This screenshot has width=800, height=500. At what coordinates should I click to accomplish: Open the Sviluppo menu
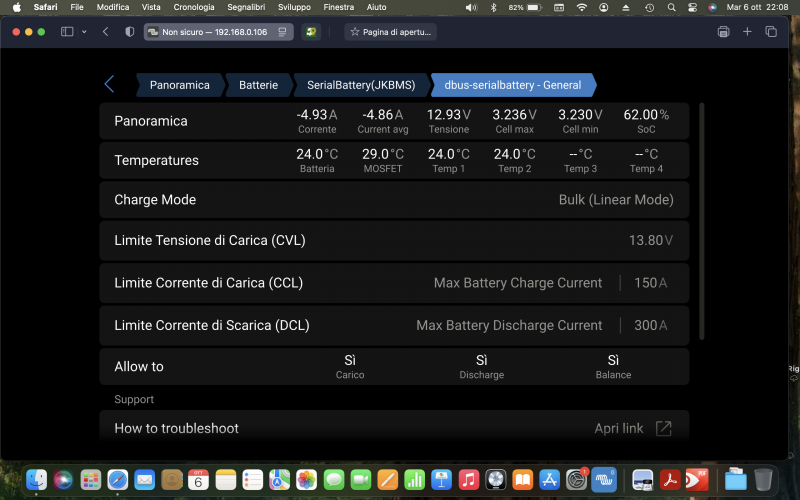click(x=294, y=7)
